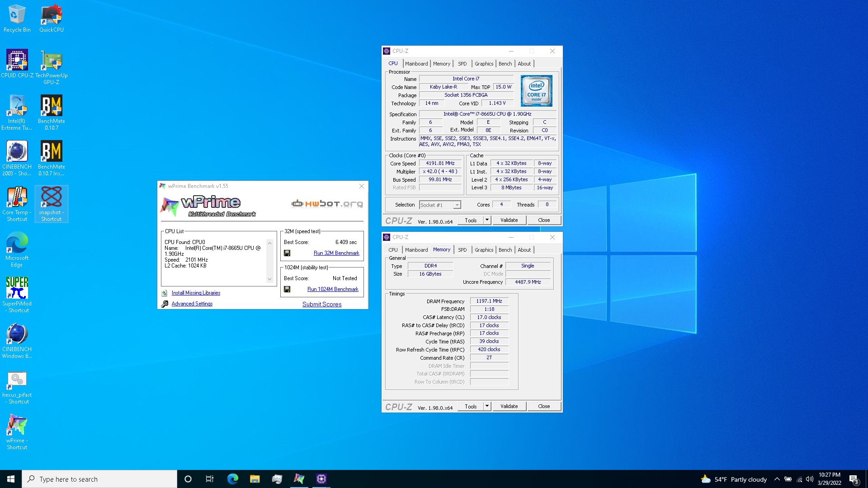Launch Core Temp shortcut
Screen dimensions: 868x488
pos(17,204)
